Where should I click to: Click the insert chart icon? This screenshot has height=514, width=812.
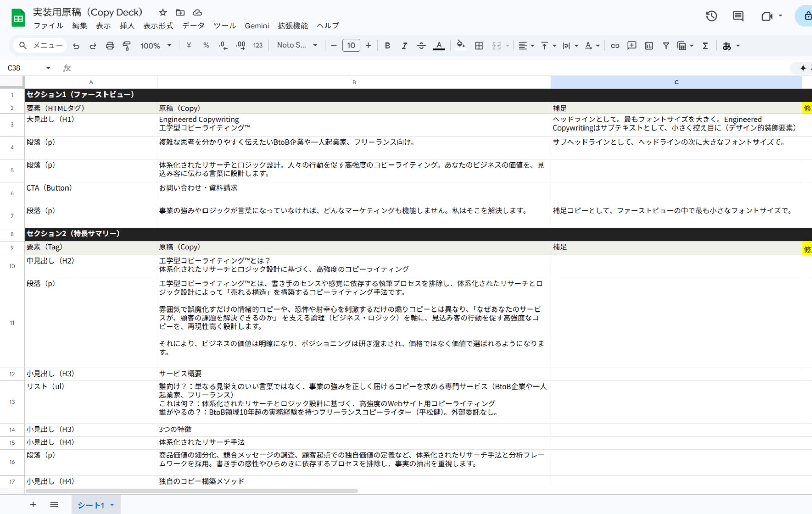649,46
